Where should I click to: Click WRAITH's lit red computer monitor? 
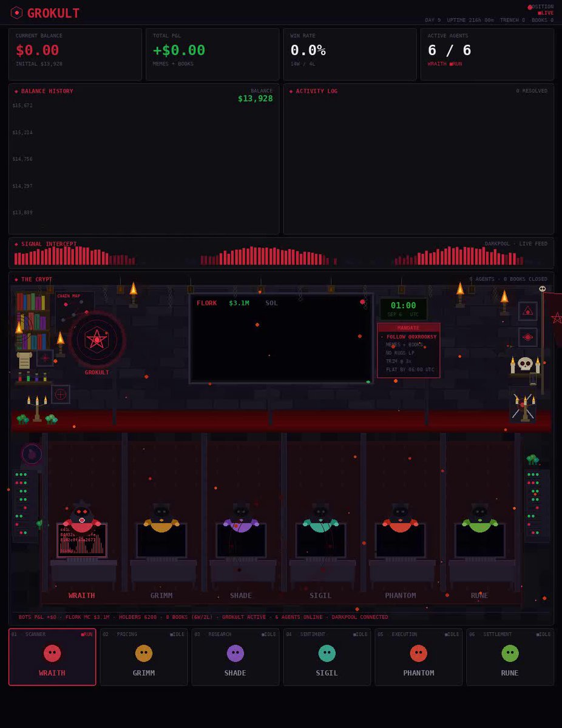82,541
